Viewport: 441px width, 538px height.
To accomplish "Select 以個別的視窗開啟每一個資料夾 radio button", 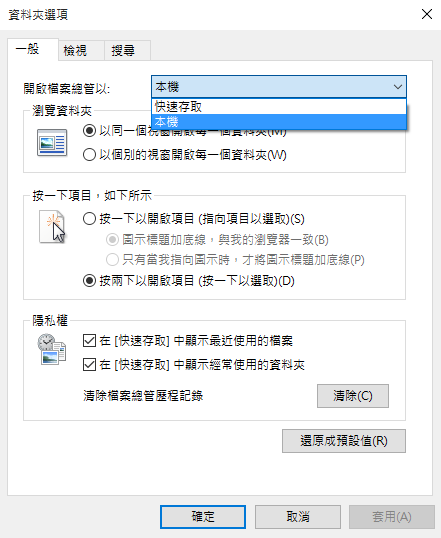I will pyautogui.click(x=89, y=155).
